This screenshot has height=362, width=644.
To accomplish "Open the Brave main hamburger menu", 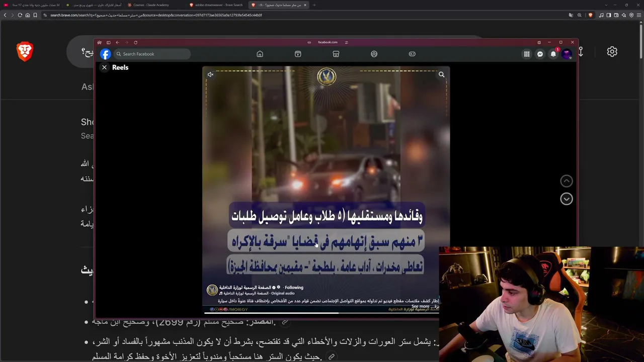I will coord(639,15).
